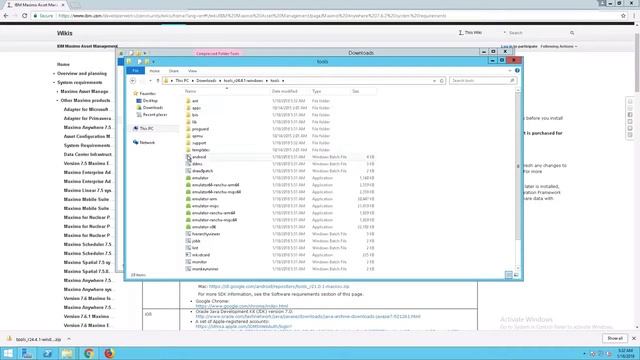The image size is (640, 360).
Task: Open the Explorer Home ribbon tab
Action: tap(155, 71)
